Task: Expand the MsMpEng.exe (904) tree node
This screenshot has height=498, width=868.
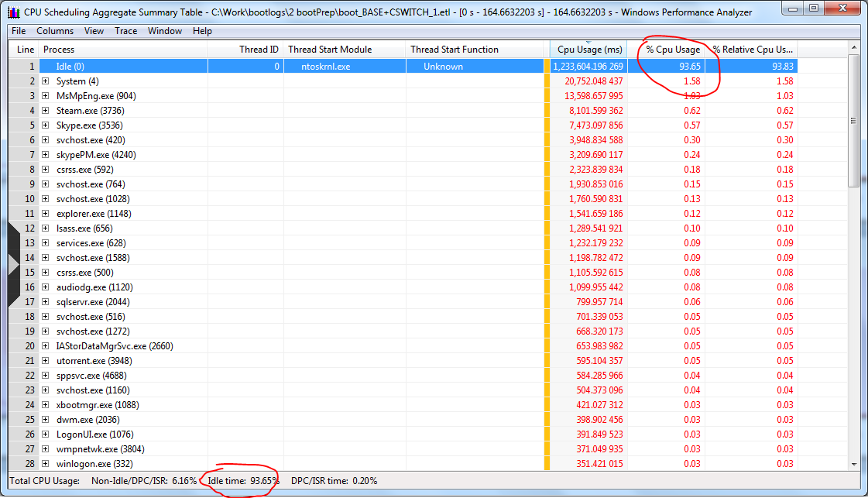Action: 46,96
